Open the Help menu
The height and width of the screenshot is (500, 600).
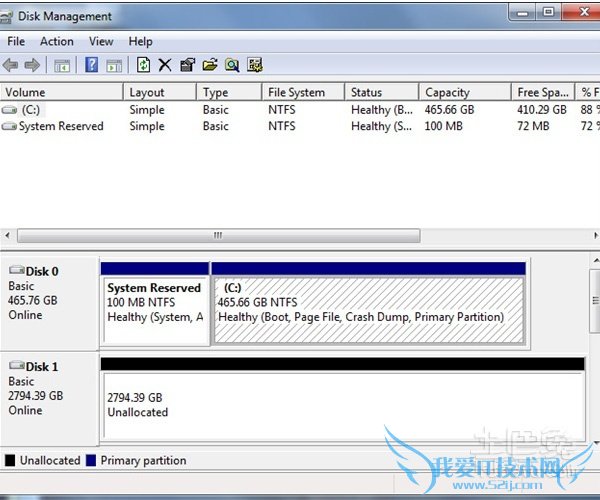[140, 41]
